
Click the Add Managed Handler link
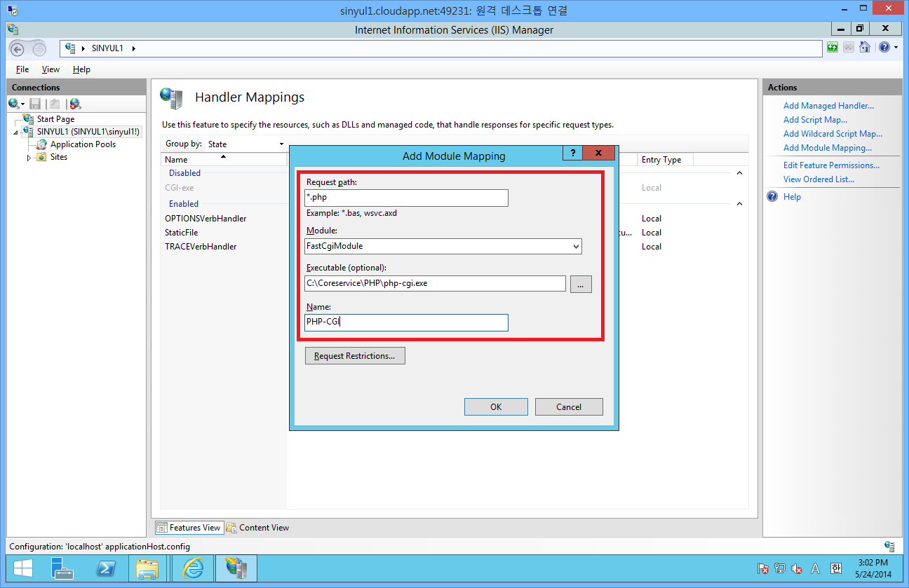(828, 106)
